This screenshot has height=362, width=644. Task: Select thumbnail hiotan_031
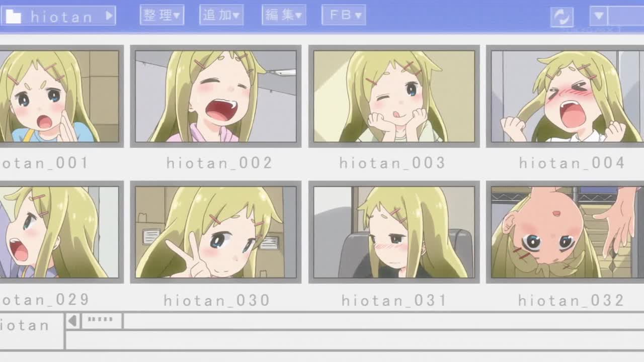coord(394,232)
